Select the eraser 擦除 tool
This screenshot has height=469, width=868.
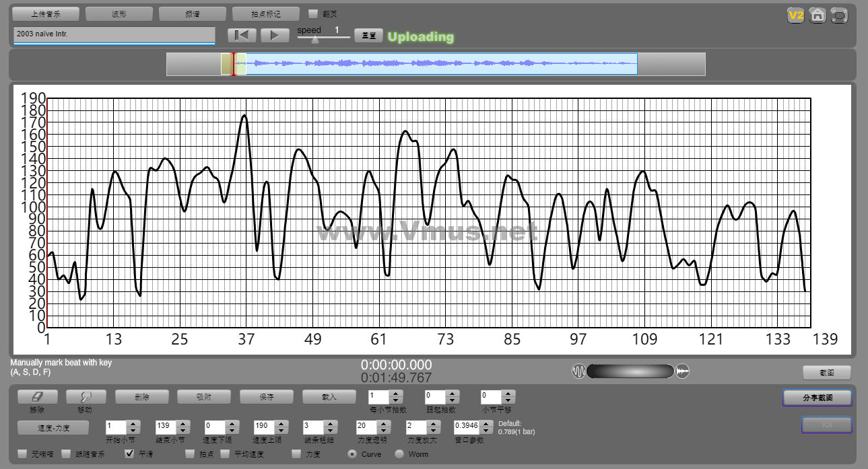click(x=37, y=397)
